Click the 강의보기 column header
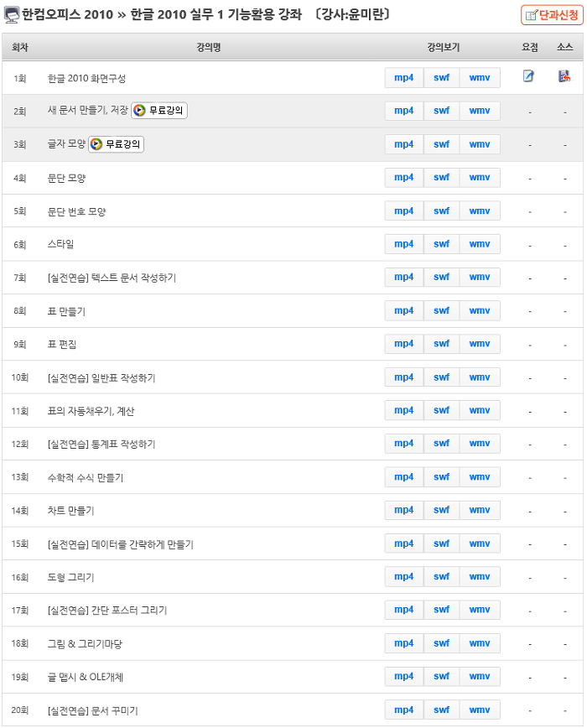 [x=443, y=47]
